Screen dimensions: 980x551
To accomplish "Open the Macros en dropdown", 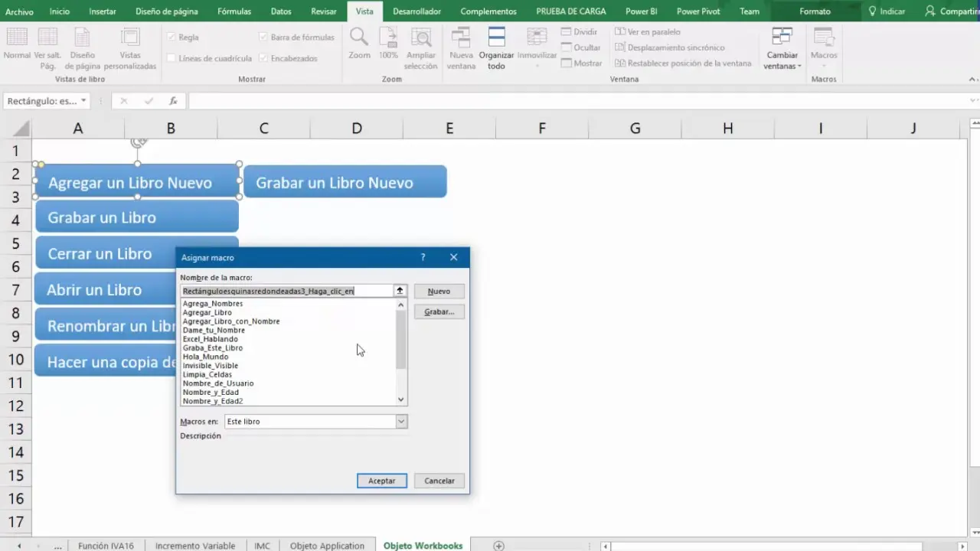I will click(400, 422).
